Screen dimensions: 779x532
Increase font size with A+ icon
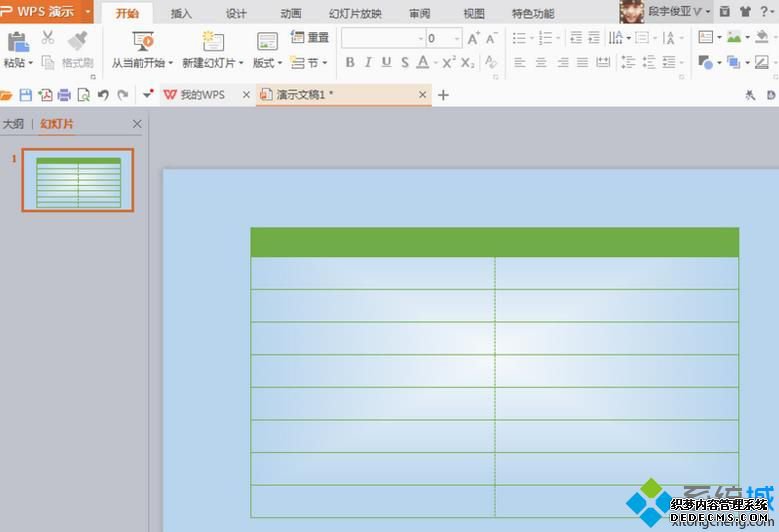[x=473, y=38]
